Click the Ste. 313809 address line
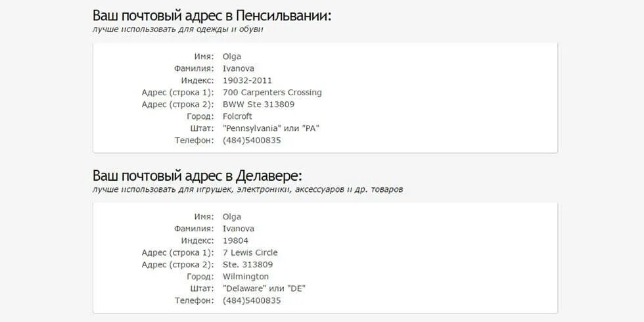 coord(248,264)
